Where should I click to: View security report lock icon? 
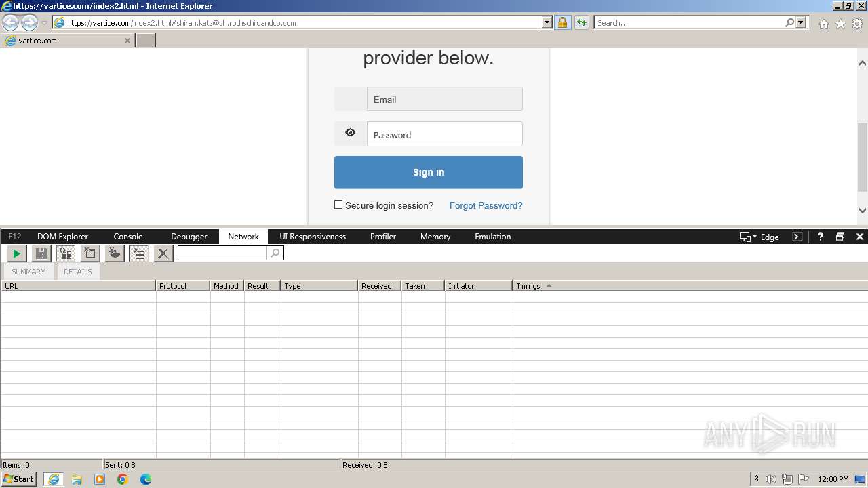(x=562, y=23)
